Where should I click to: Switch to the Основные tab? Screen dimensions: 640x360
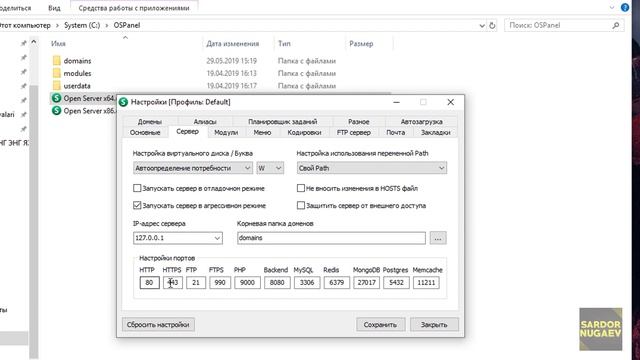pos(145,133)
